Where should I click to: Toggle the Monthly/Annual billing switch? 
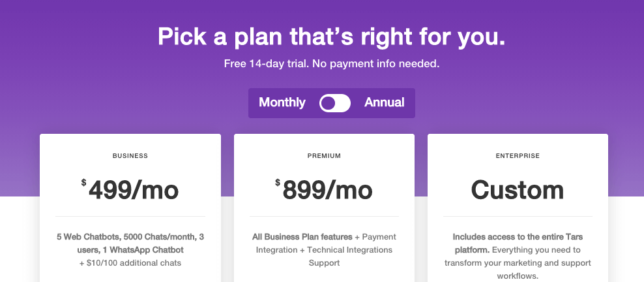pyautogui.click(x=335, y=103)
